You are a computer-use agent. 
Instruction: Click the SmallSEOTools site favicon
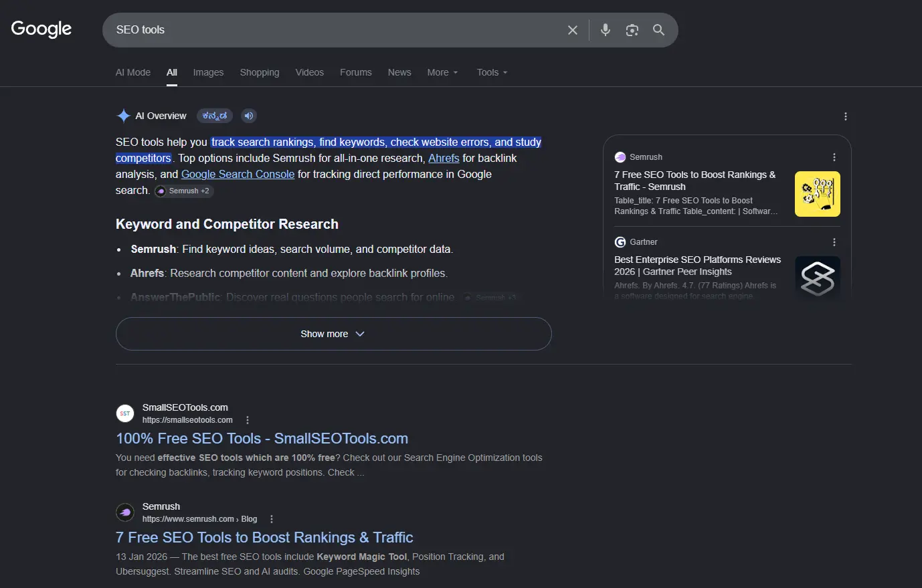point(125,413)
